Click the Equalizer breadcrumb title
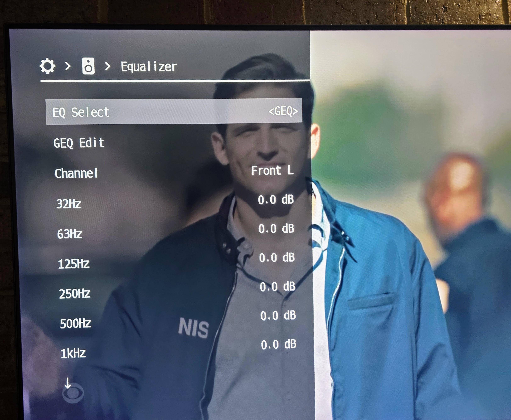This screenshot has height=420, width=511. tap(149, 67)
